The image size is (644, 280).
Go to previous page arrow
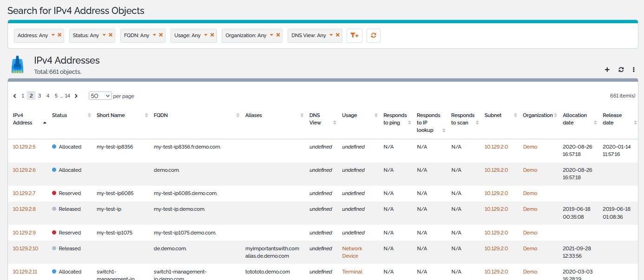click(x=15, y=96)
